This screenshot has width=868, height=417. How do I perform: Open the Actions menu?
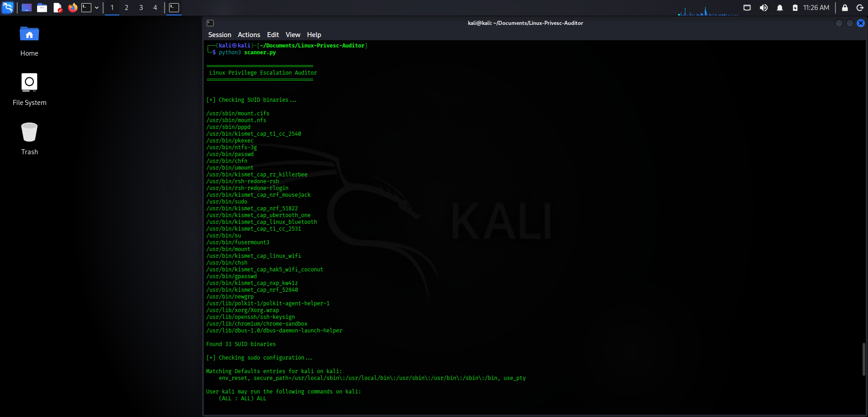click(249, 35)
